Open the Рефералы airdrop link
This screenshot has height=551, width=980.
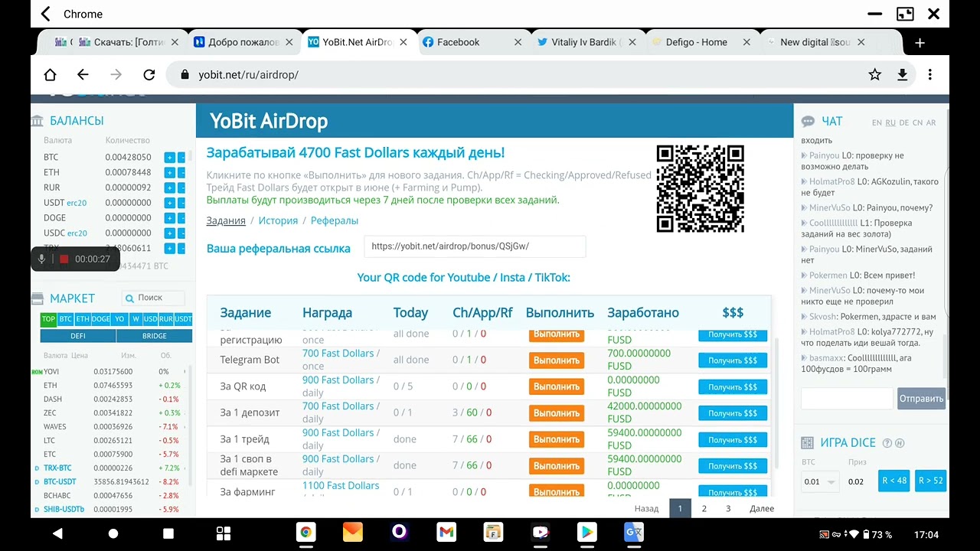tap(335, 220)
